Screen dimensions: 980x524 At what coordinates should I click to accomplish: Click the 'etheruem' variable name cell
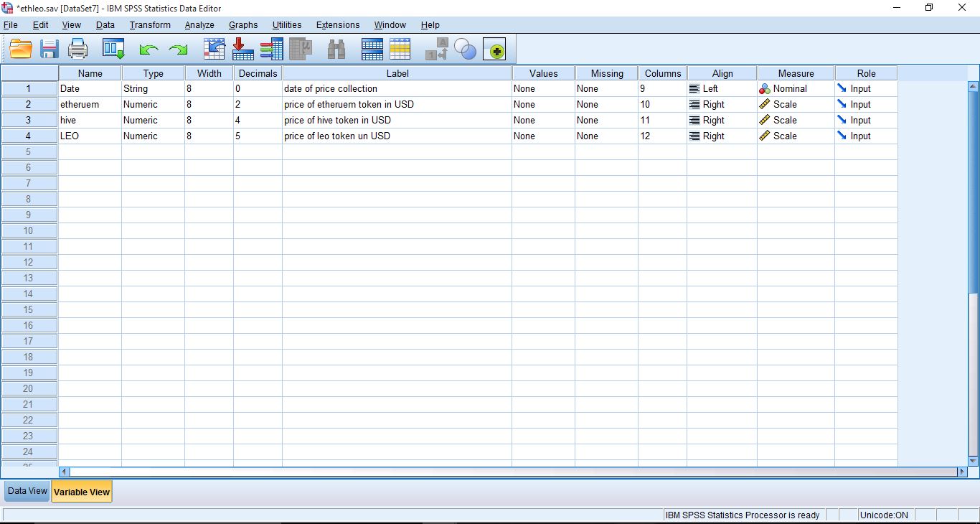[x=90, y=105]
